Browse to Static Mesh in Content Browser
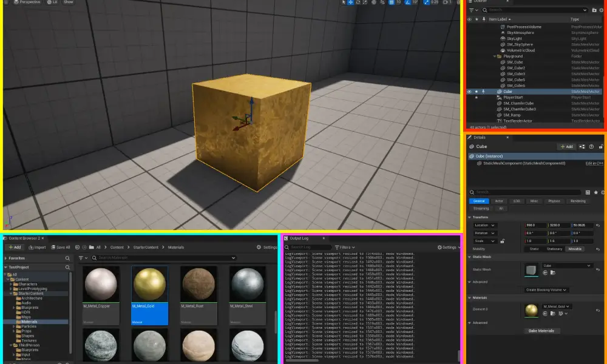The height and width of the screenshot is (364, 607). (553, 273)
